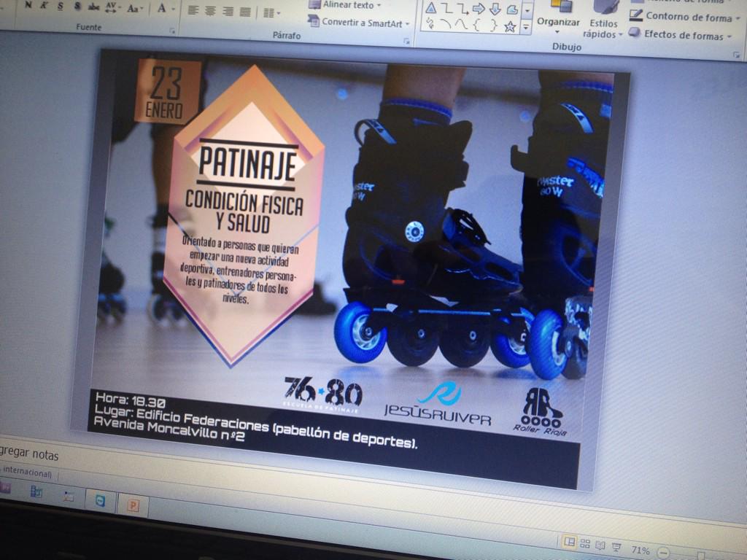This screenshot has width=747, height=560.
Task: Open the Fuente dialog launcher
Action: (172, 31)
